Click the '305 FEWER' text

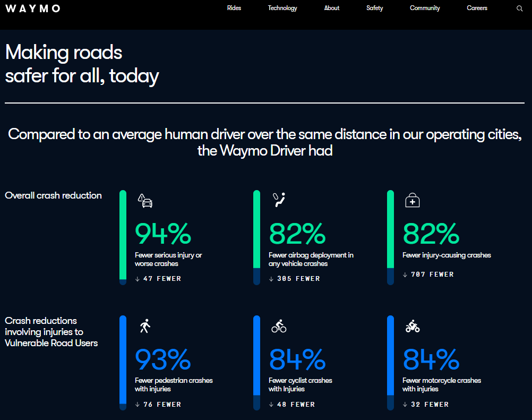tap(298, 279)
